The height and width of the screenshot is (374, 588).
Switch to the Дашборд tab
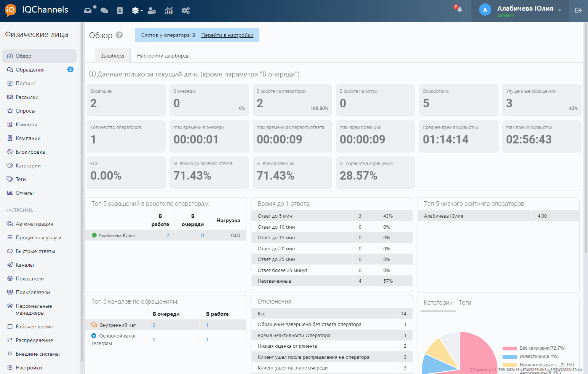click(x=113, y=56)
